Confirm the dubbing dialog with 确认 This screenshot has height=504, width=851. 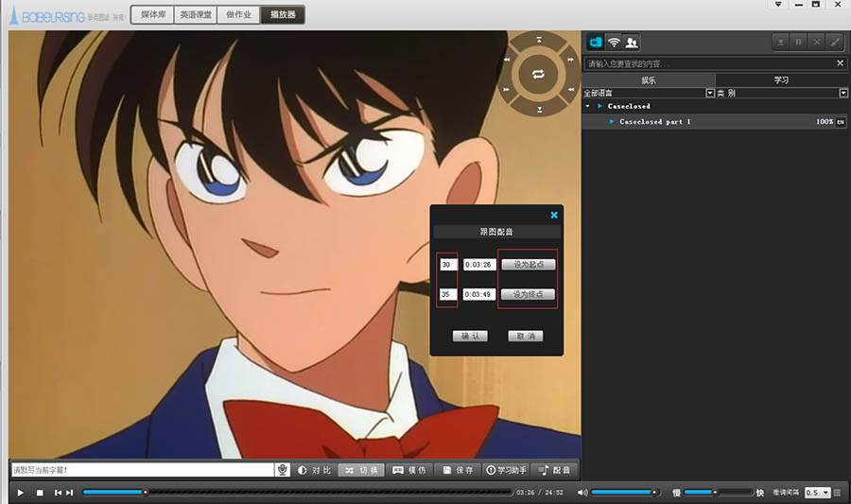pos(470,337)
